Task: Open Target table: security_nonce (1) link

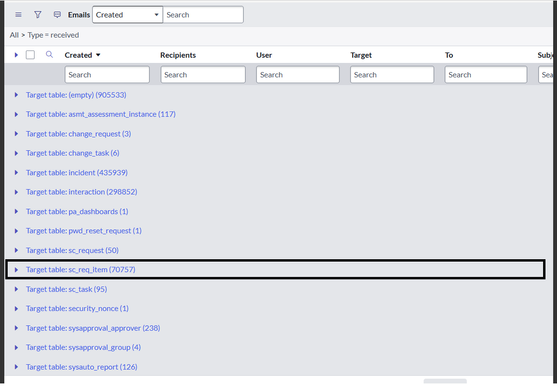Action: pyautogui.click(x=77, y=309)
